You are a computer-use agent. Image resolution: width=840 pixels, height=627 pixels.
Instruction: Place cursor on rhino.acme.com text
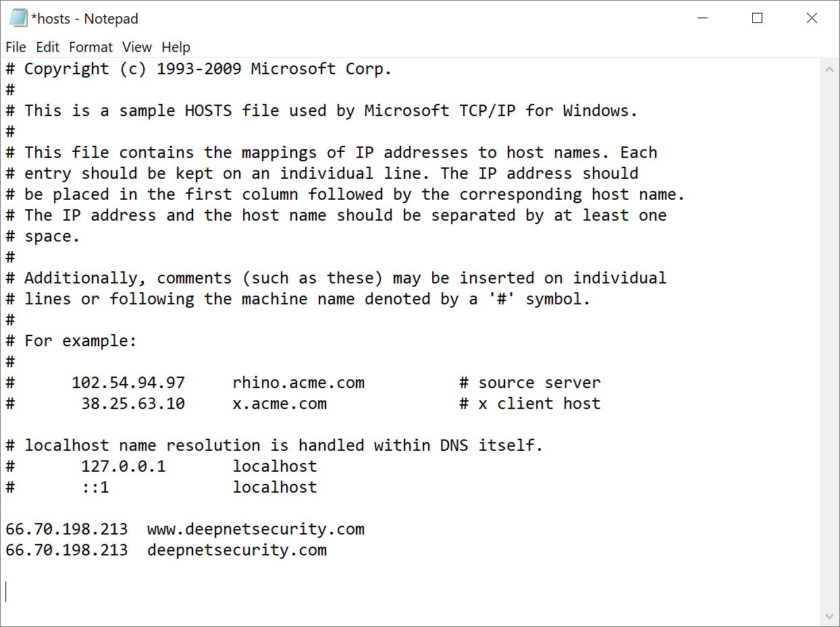[x=298, y=383]
